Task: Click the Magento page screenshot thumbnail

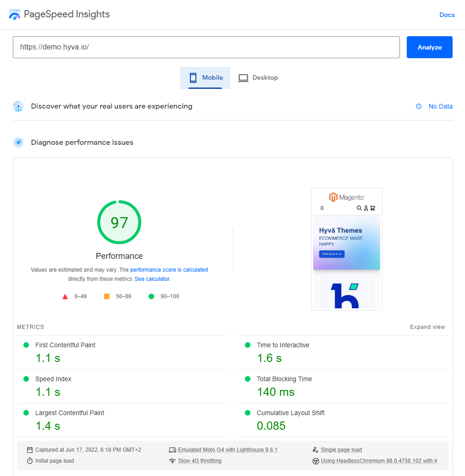Action: click(x=346, y=249)
